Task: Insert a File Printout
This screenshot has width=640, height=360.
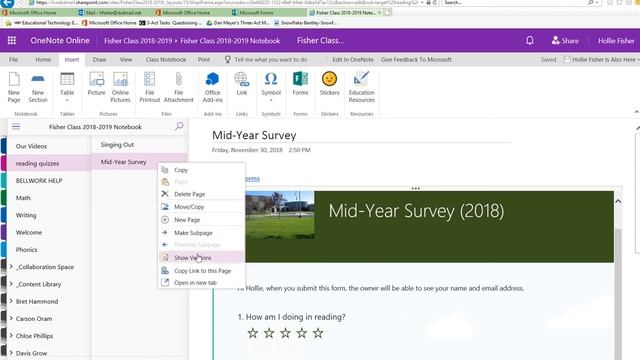Action: [150, 88]
